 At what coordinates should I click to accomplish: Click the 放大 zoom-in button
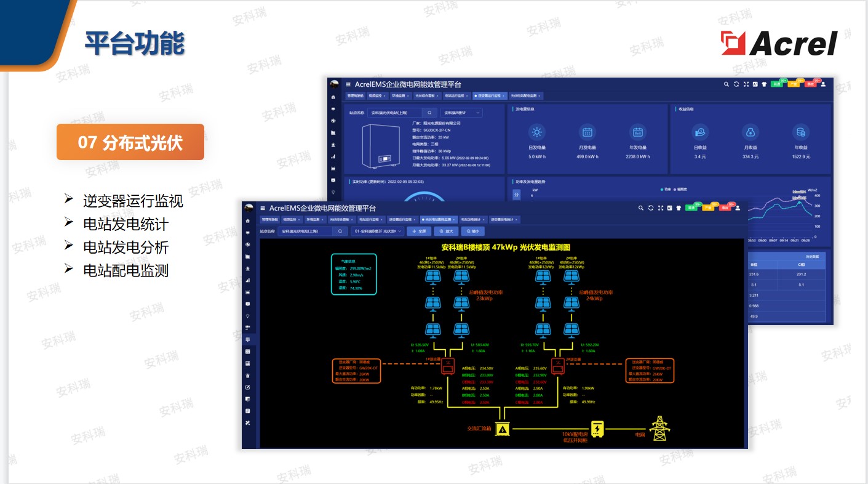pyautogui.click(x=446, y=232)
